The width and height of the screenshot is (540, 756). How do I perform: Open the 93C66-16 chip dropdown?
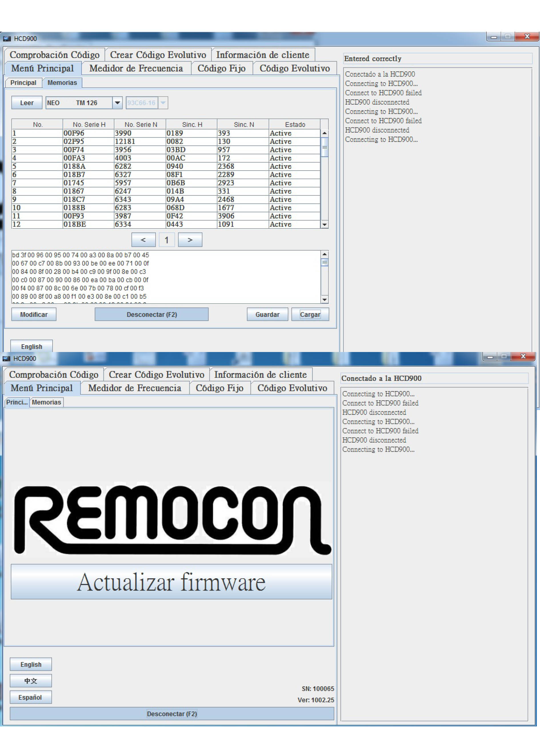(163, 103)
